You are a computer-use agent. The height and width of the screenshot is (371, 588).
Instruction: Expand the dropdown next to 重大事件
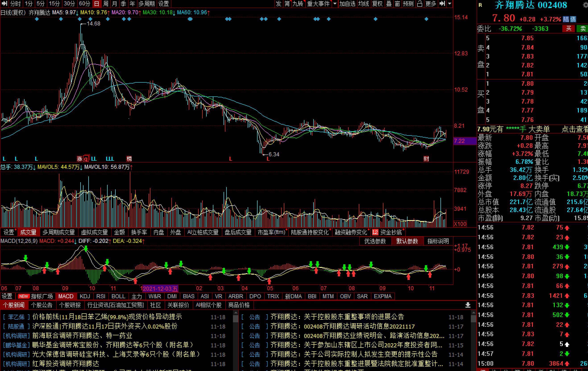pos(335,3)
